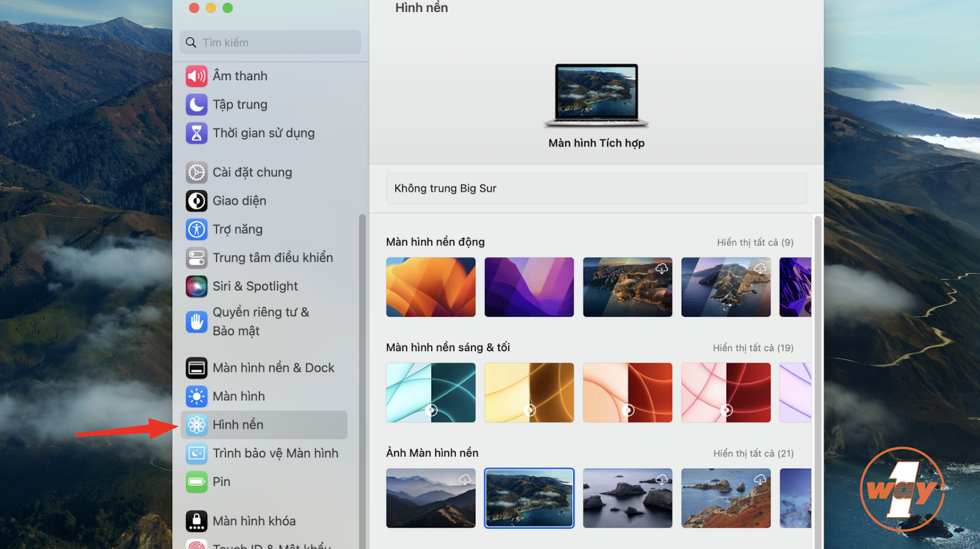The height and width of the screenshot is (549, 980).
Task: Select the purple Monterey dynamic wallpaper
Action: tap(529, 287)
